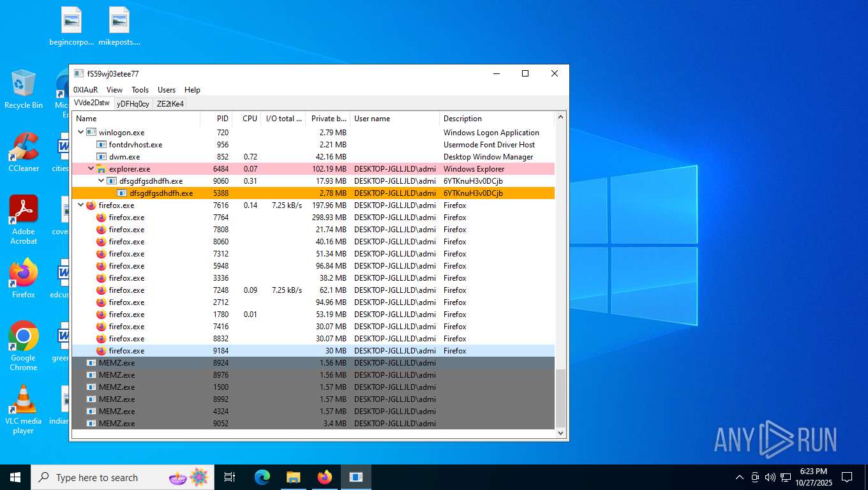This screenshot has height=490, width=868.
Task: Select the MEMZ.exe PID 1500 row
Action: pyautogui.click(x=313, y=387)
